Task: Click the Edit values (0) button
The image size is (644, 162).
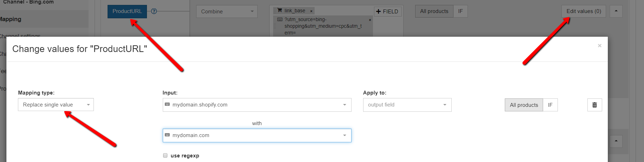Action: click(x=584, y=11)
